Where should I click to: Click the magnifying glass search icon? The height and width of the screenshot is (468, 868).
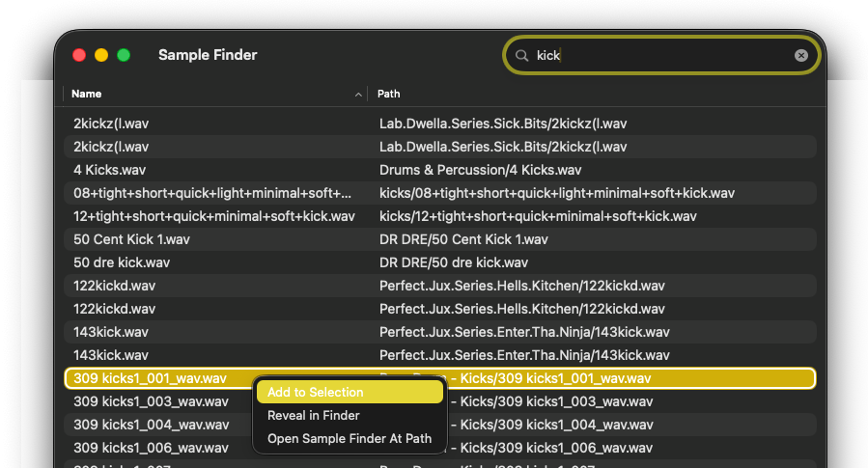[522, 56]
